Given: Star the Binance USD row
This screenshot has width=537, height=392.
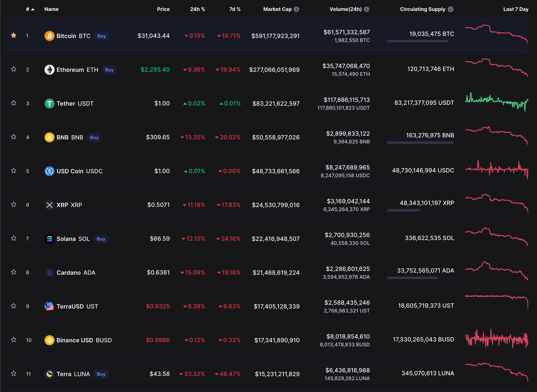Looking at the screenshot, I should (x=13, y=340).
